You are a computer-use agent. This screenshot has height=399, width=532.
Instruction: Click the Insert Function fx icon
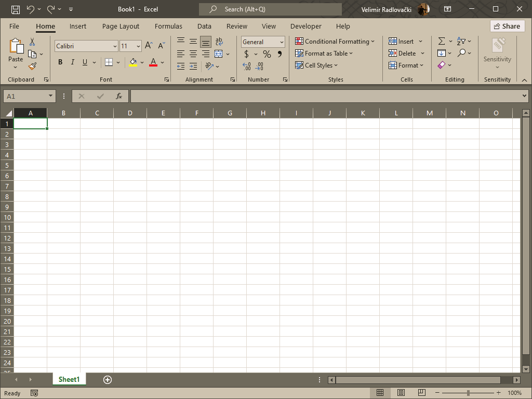tap(119, 96)
